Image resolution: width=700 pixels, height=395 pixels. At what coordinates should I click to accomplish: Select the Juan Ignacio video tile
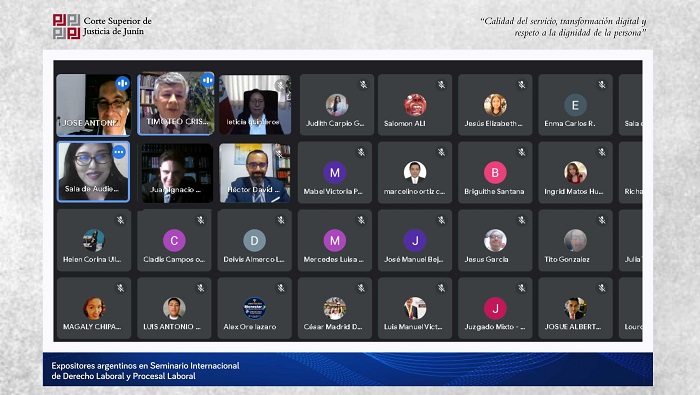[175, 173]
